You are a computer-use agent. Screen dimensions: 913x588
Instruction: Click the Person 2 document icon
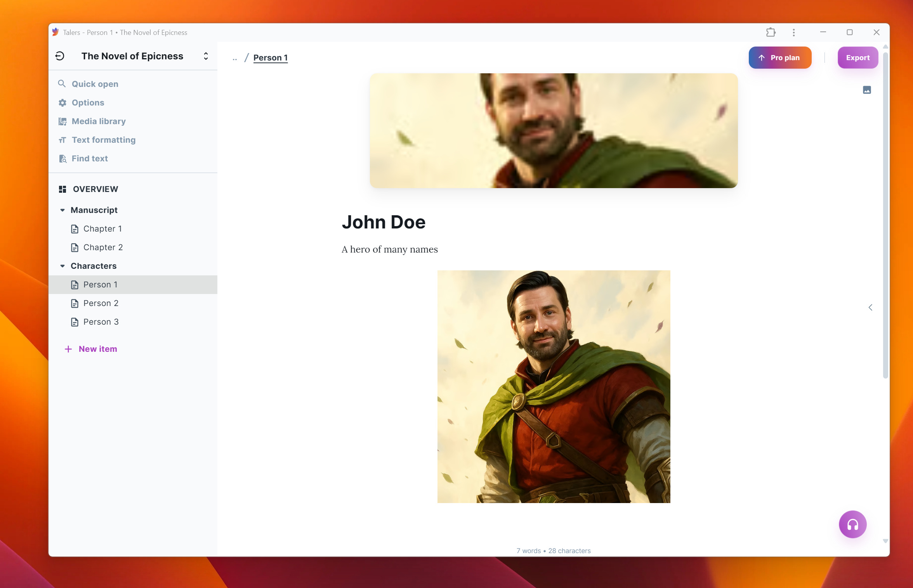75,303
